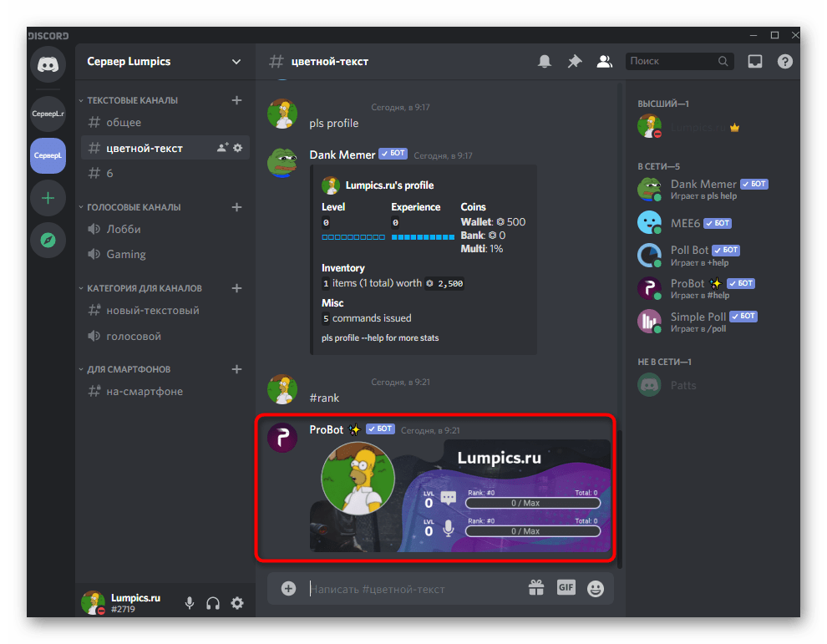
Task: Join the Лобби voice channel
Action: [x=165, y=230]
